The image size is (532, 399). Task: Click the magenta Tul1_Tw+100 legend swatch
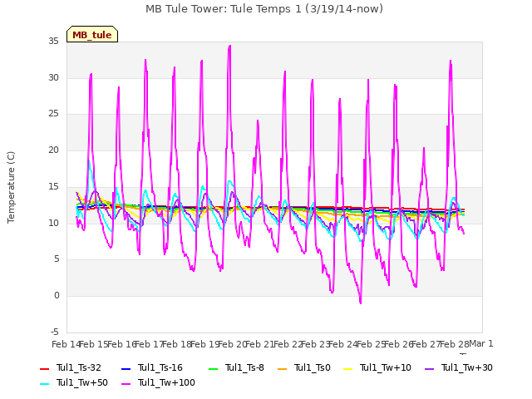coord(126,384)
